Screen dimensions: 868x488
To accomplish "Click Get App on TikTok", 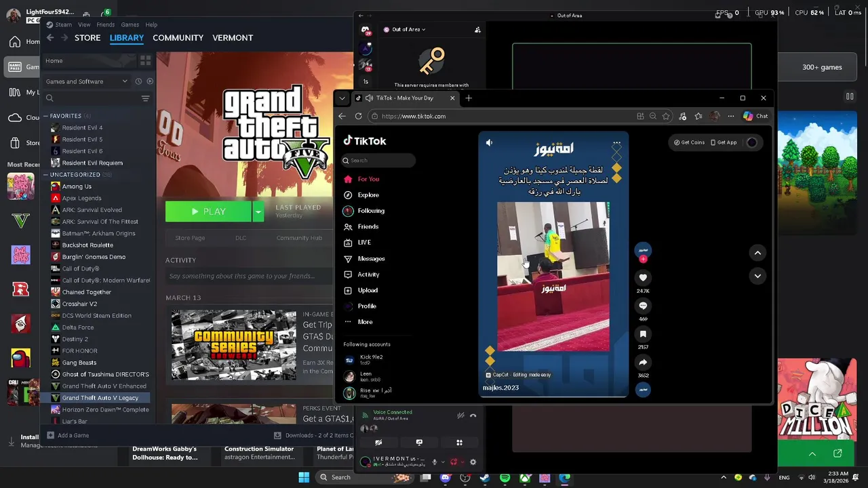I will tap(723, 142).
